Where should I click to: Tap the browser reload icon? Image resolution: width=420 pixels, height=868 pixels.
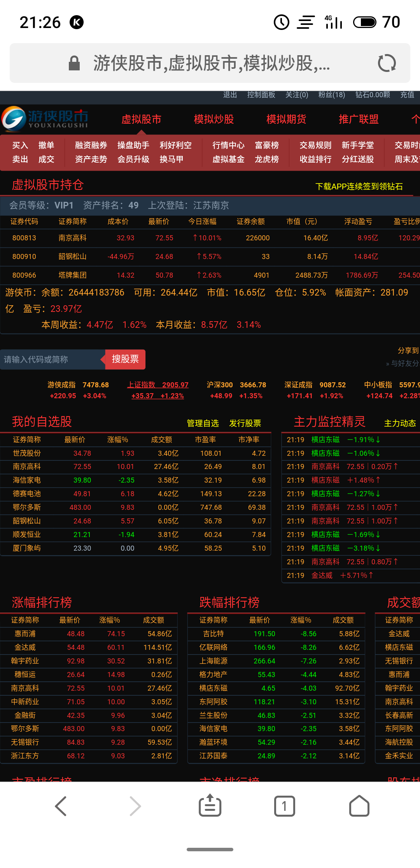point(387,63)
